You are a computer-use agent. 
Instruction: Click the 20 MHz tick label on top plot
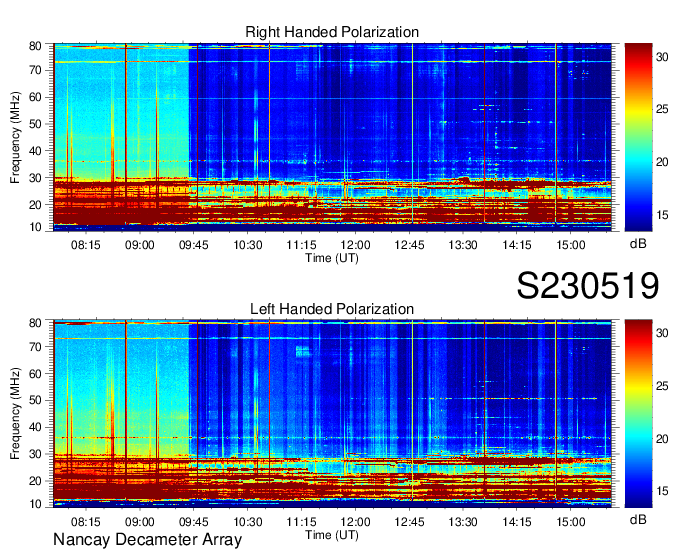point(35,205)
